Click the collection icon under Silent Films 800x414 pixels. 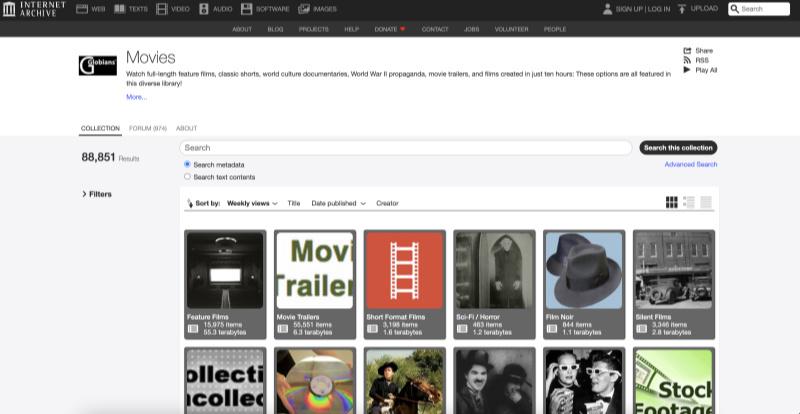coord(641,329)
